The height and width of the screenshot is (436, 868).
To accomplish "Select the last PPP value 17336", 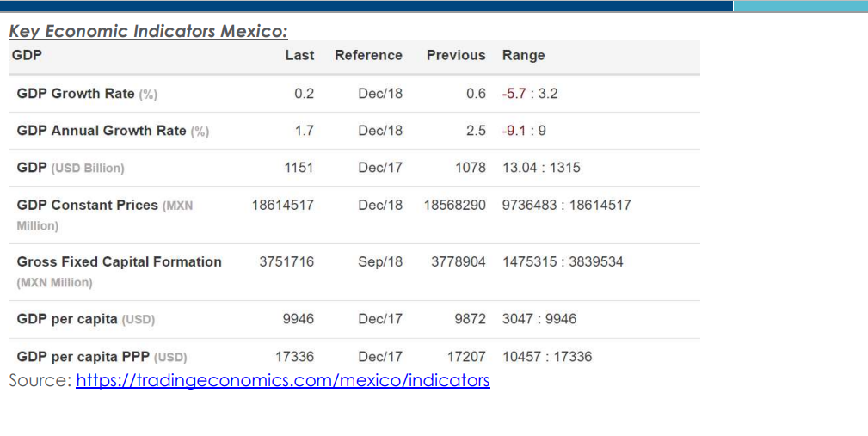I will tap(294, 357).
